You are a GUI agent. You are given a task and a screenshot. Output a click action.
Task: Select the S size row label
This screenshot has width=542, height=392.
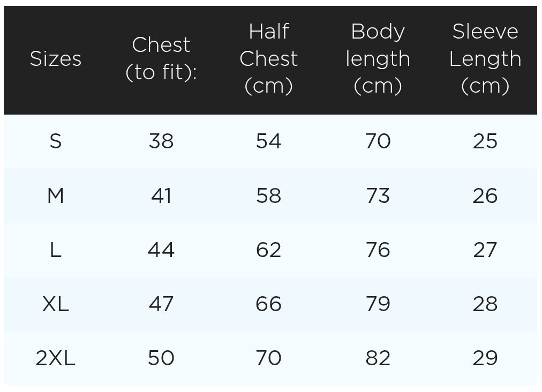coord(56,141)
